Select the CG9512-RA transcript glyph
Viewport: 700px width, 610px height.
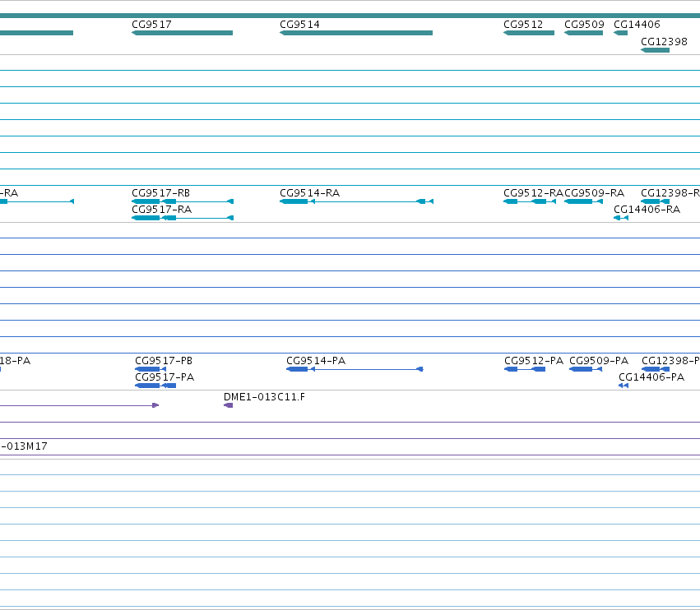[530, 201]
